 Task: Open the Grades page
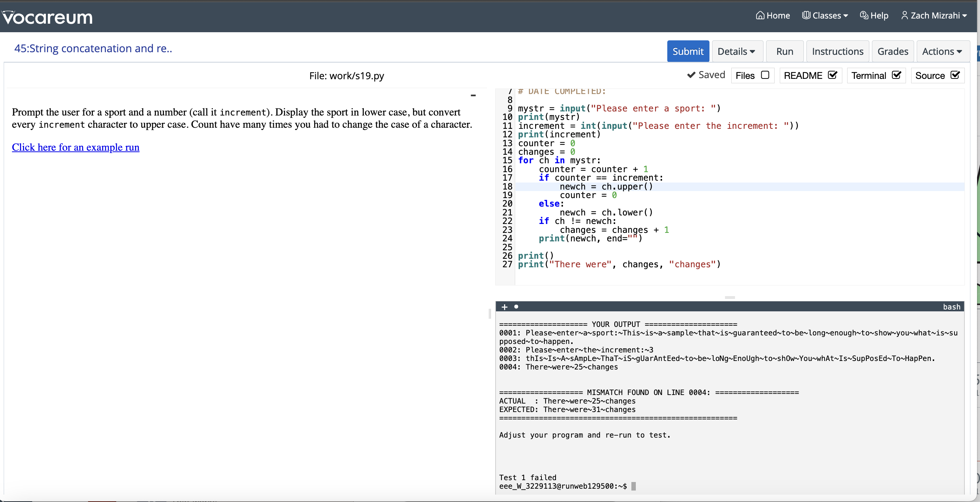coord(893,51)
